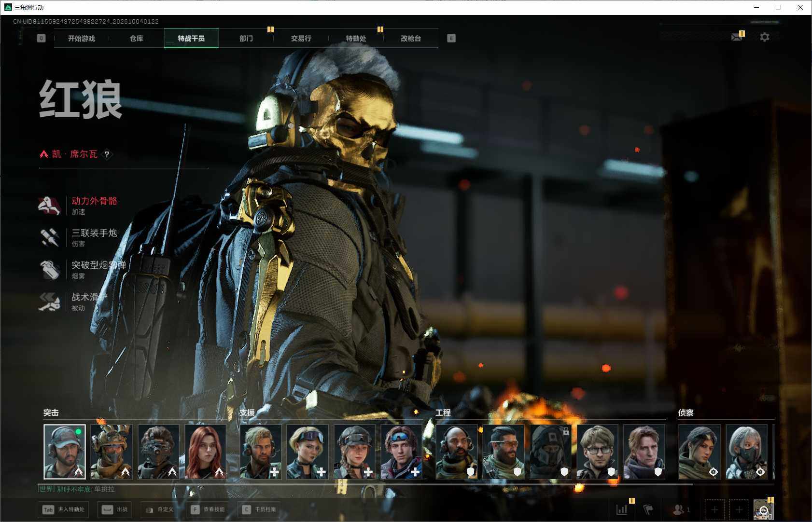The image size is (812, 522).
Task: Select silver-haired masked 侦察 operator
Action: [746, 452]
